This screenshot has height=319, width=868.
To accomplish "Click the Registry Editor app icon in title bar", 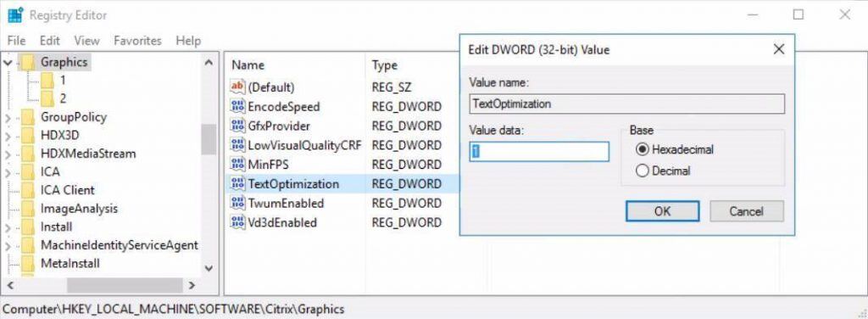I will point(15,15).
